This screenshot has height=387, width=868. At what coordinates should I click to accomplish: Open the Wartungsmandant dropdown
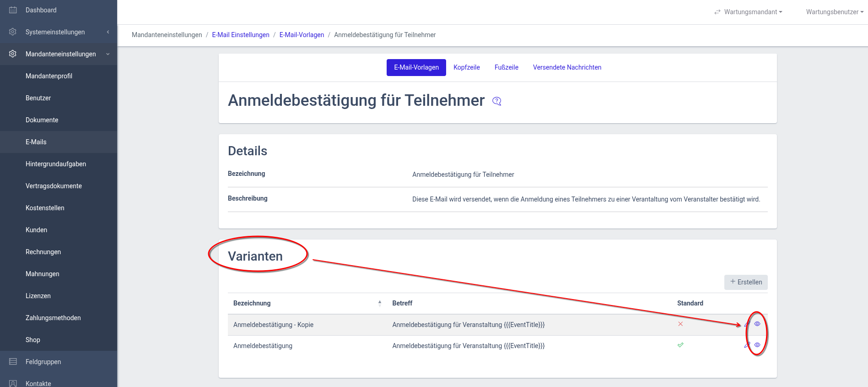(749, 12)
